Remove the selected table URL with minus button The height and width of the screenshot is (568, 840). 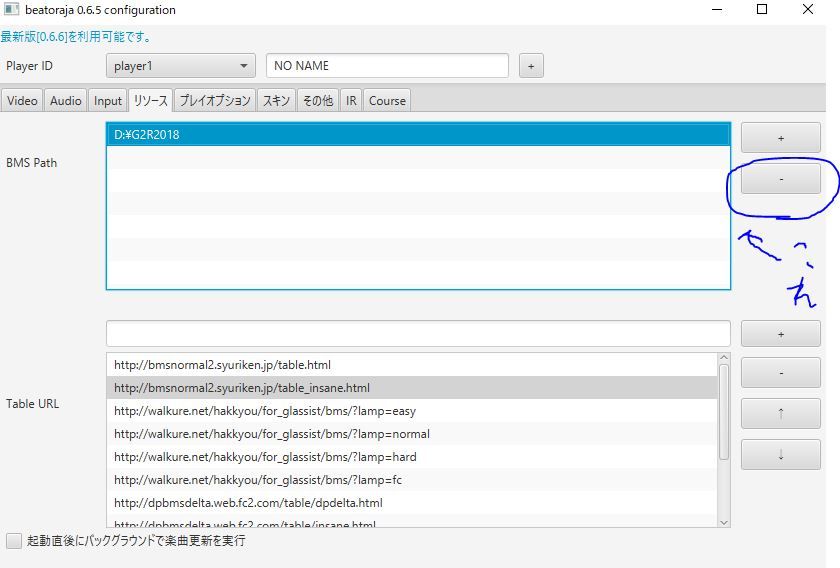[781, 372]
